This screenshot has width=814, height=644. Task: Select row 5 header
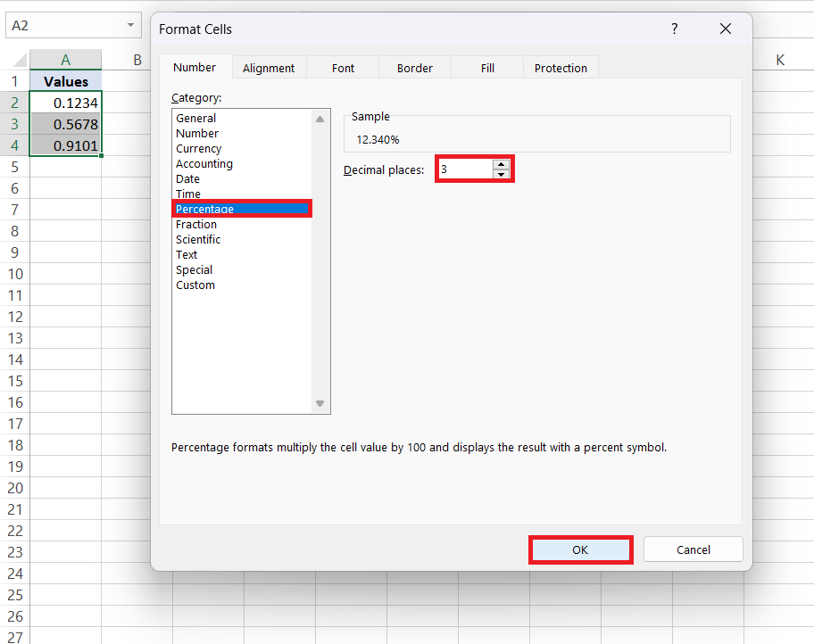(14, 167)
